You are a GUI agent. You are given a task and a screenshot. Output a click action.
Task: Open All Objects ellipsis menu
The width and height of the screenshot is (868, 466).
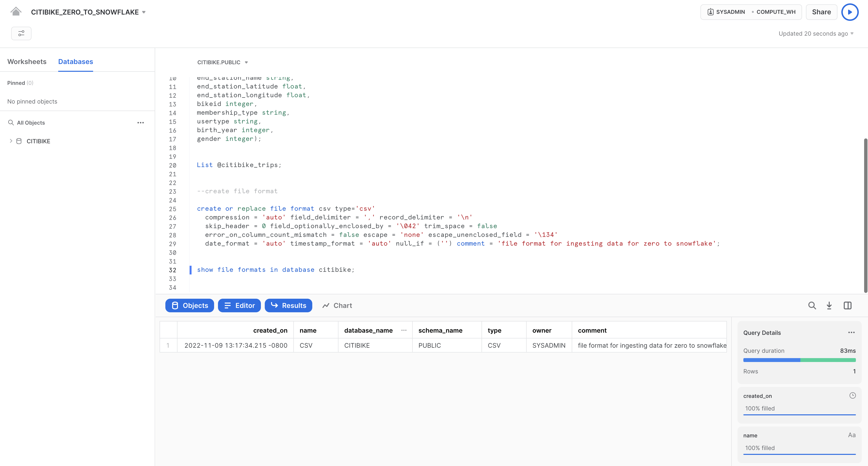[141, 123]
